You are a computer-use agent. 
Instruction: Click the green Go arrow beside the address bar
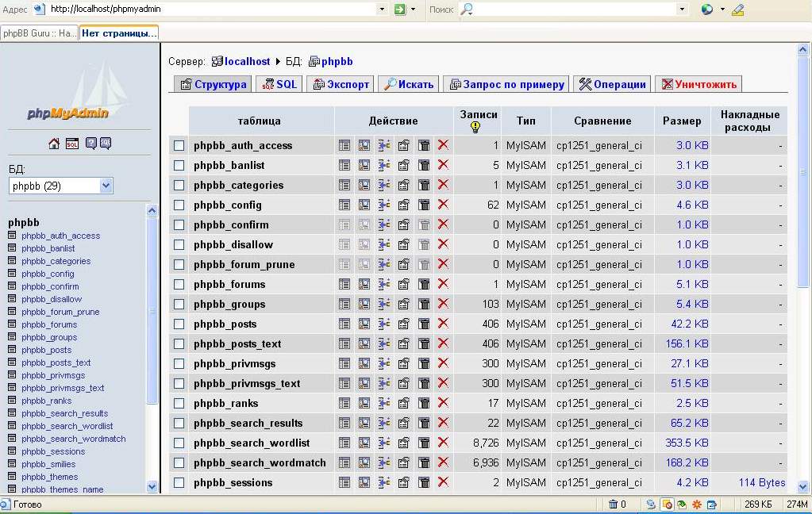(400, 10)
